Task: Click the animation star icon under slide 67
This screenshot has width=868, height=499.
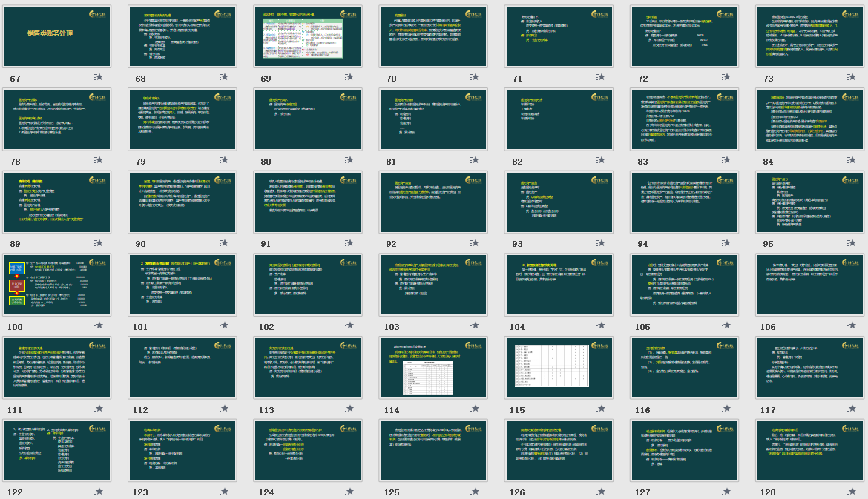Action: (98, 77)
